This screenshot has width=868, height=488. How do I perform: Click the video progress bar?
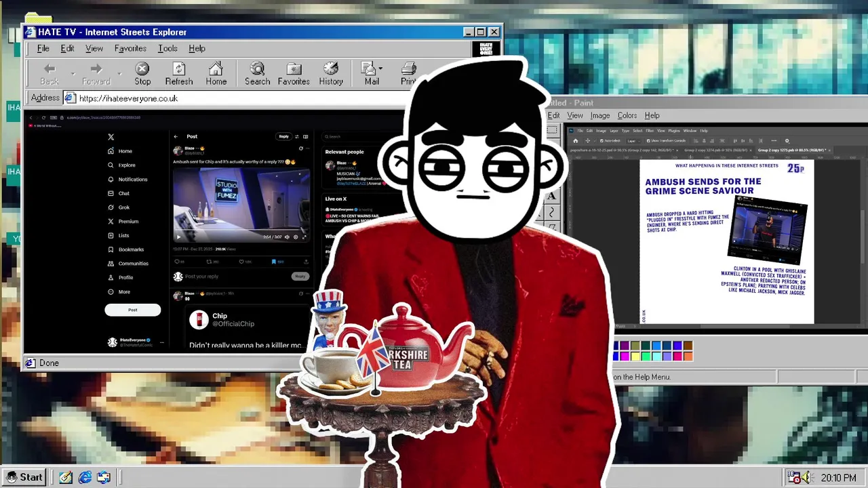tap(241, 229)
